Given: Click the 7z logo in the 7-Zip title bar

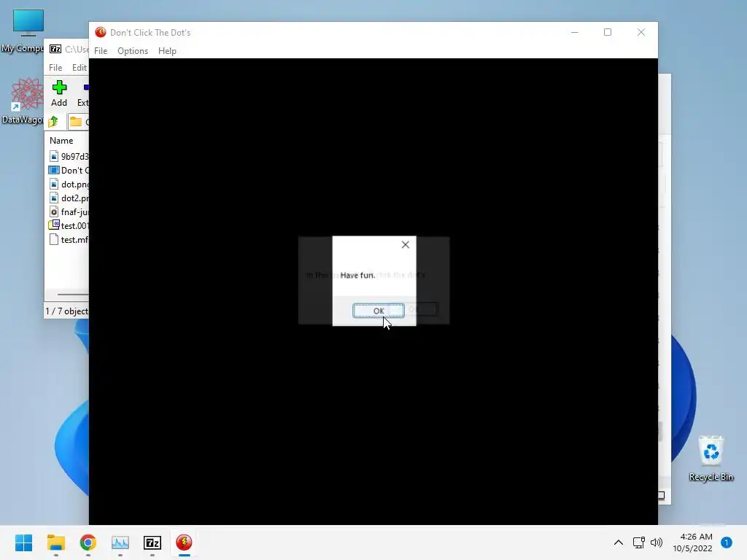Looking at the screenshot, I should pyautogui.click(x=55, y=49).
